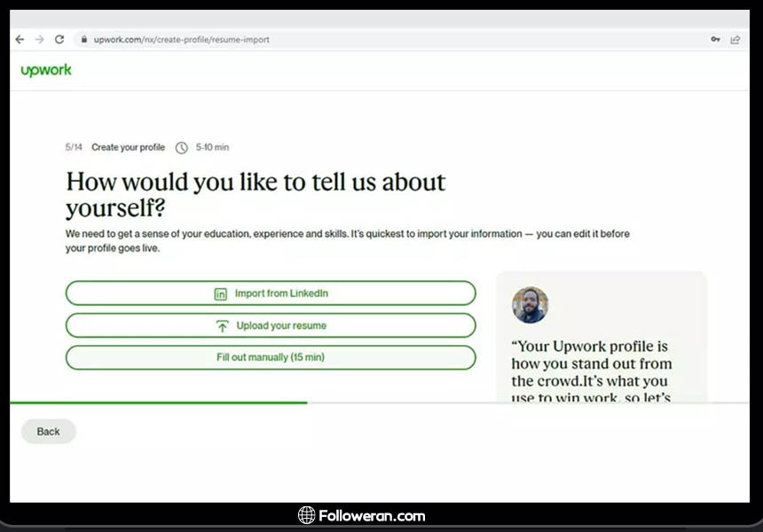Click the clock icon beside 5-10 min

182,147
